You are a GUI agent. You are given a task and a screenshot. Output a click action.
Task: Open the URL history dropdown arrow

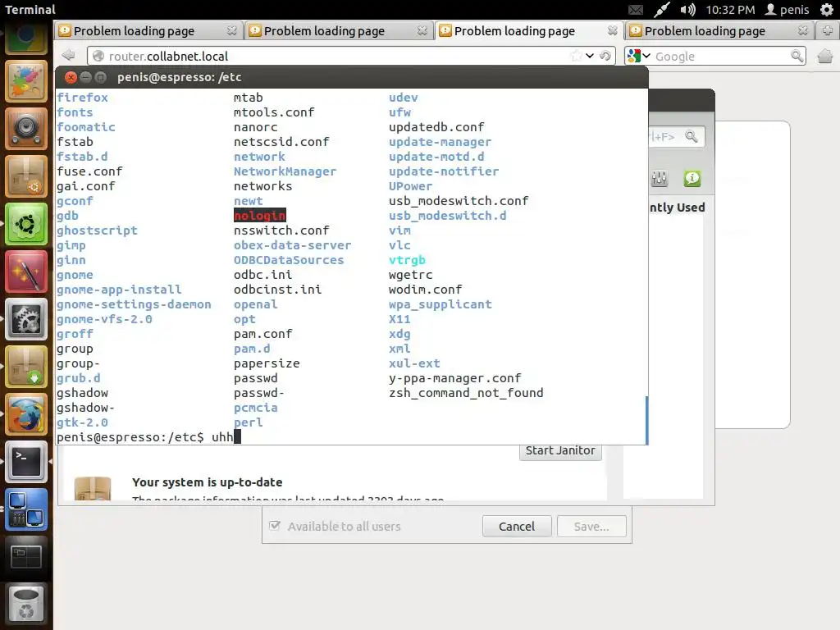pos(590,56)
